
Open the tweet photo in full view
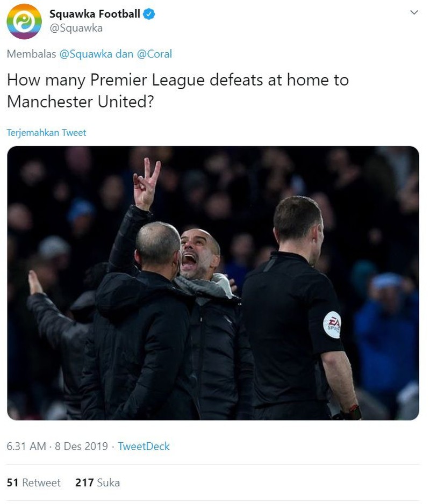point(213,283)
